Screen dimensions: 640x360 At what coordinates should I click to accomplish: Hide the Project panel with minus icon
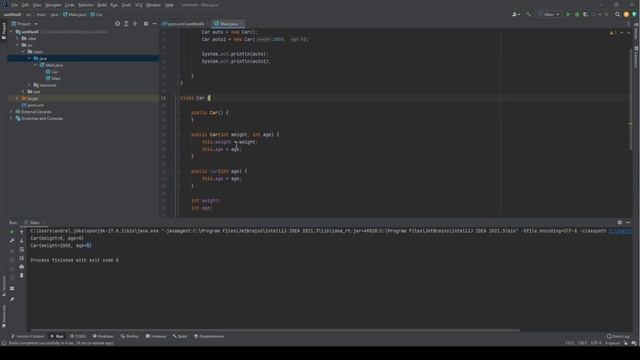click(x=154, y=24)
